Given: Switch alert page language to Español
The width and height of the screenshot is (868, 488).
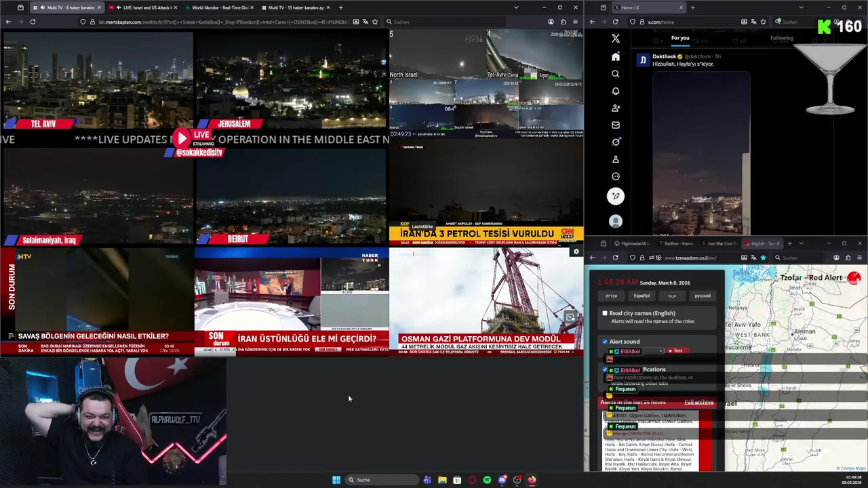Looking at the screenshot, I should [642, 296].
